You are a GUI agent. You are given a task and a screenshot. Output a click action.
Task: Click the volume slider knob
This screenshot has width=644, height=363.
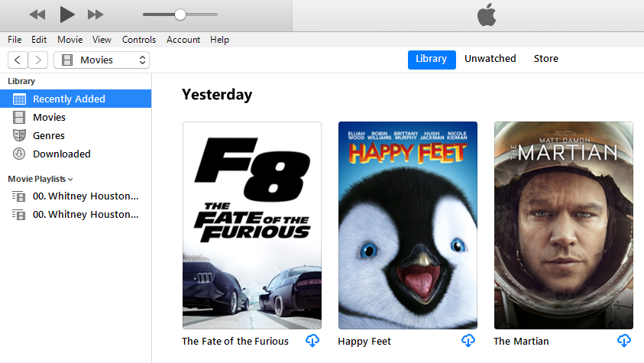tap(180, 15)
